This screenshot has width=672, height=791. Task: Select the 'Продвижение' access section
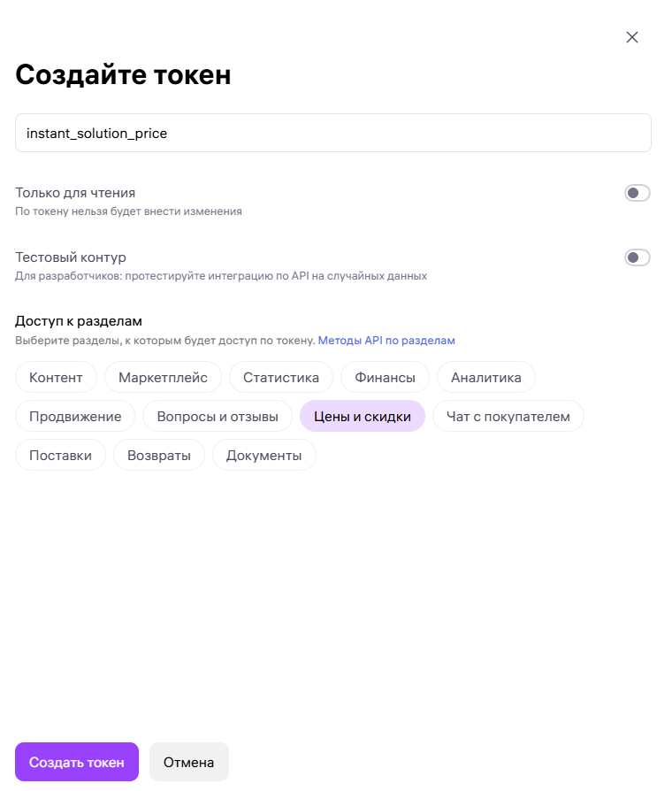click(x=74, y=416)
